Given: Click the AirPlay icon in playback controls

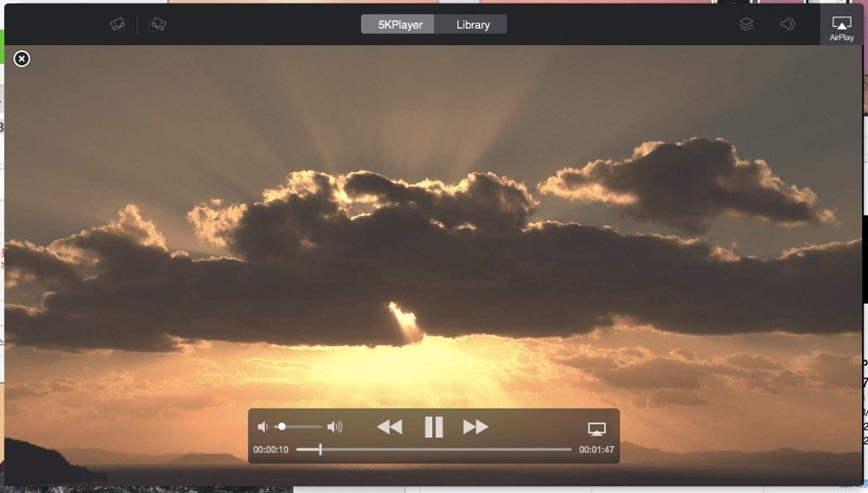Looking at the screenshot, I should [x=596, y=429].
